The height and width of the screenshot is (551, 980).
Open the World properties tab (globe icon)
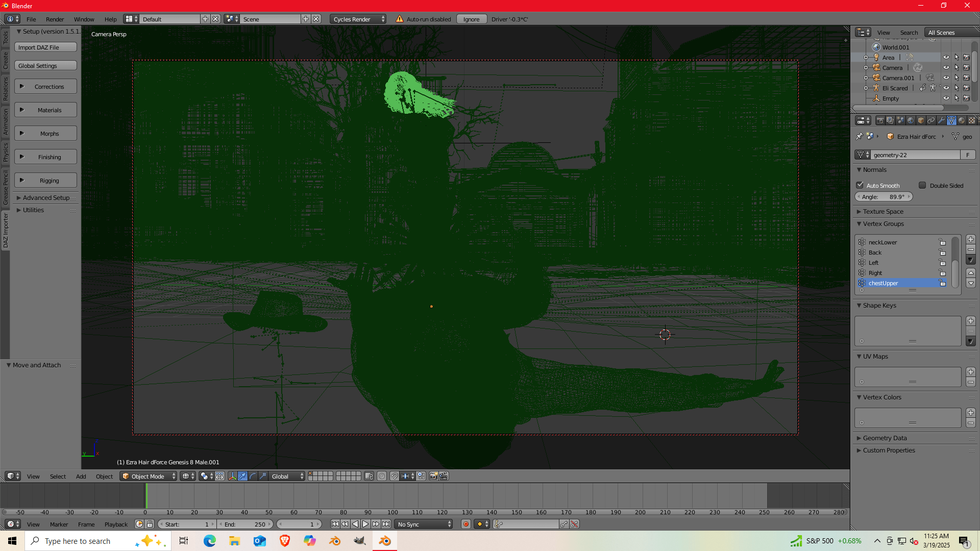[911, 120]
